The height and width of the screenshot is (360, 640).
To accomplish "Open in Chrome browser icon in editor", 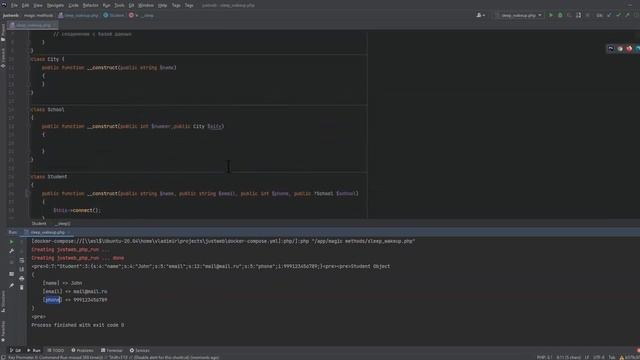I will click(x=620, y=49).
